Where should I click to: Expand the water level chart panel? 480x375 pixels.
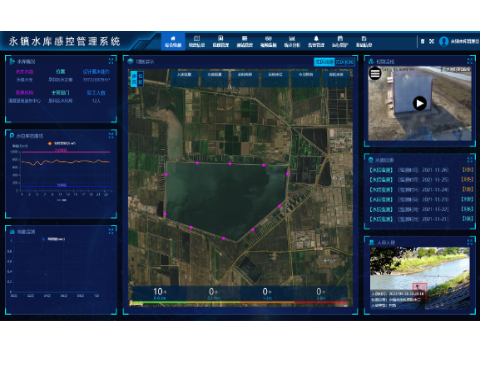tap(111, 135)
